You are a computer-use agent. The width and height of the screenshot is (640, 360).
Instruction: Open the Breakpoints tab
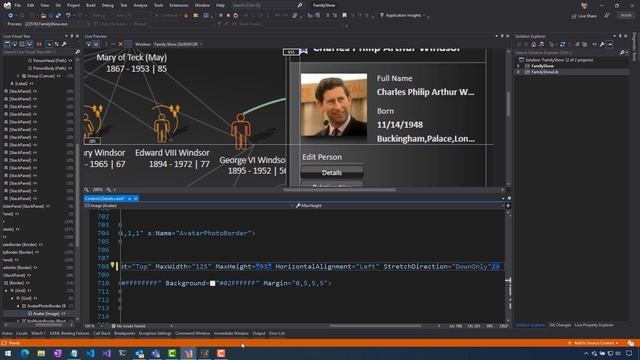[x=124, y=333]
